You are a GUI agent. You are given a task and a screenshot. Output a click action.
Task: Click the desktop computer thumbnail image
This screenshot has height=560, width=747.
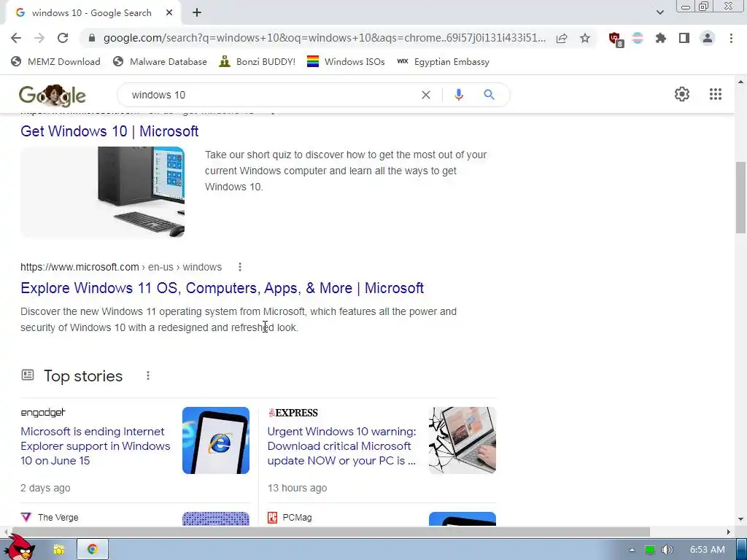pos(102,192)
